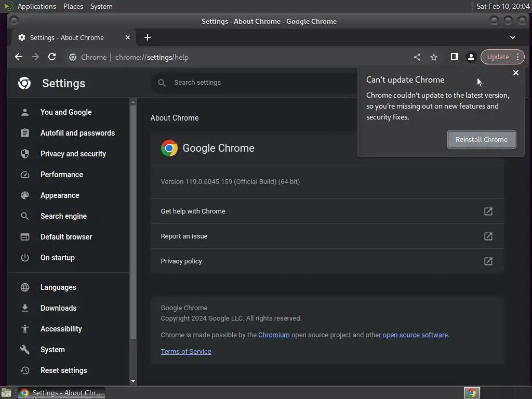Click the new tab plus button

[148, 37]
